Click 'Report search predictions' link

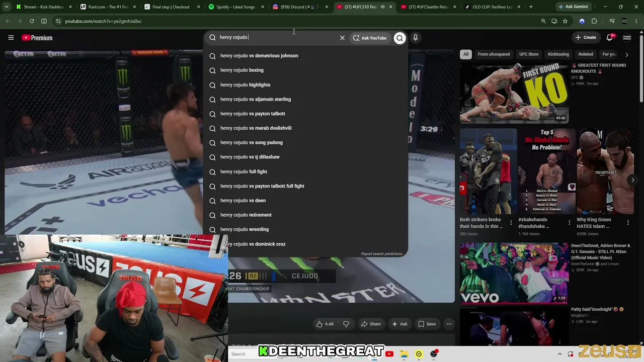[381, 254]
